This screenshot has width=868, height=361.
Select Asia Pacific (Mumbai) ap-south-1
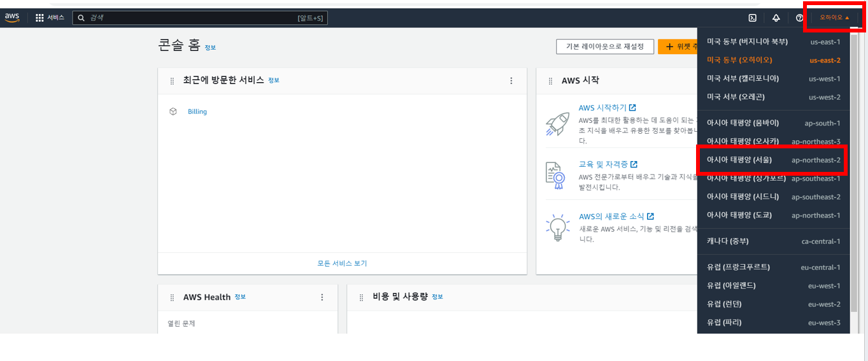[774, 123]
